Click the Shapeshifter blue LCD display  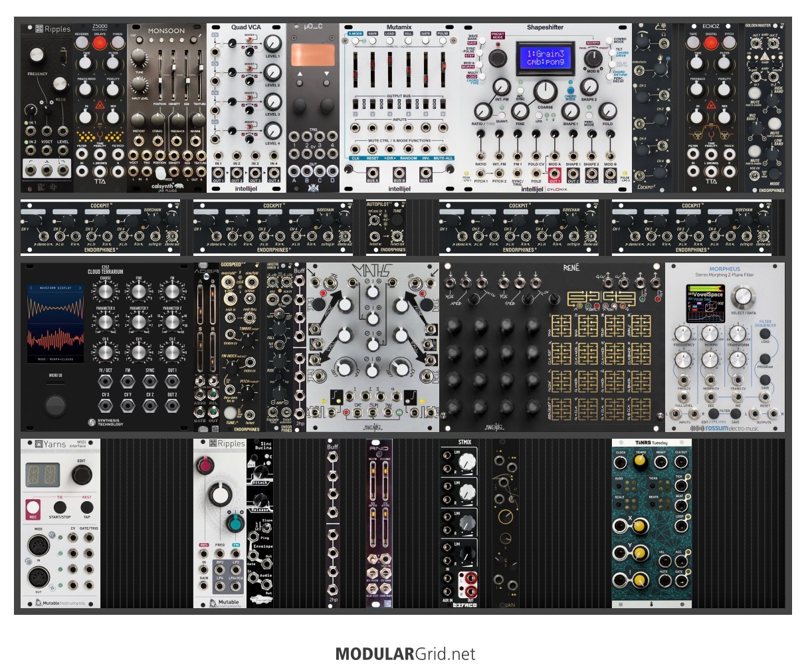click(546, 59)
